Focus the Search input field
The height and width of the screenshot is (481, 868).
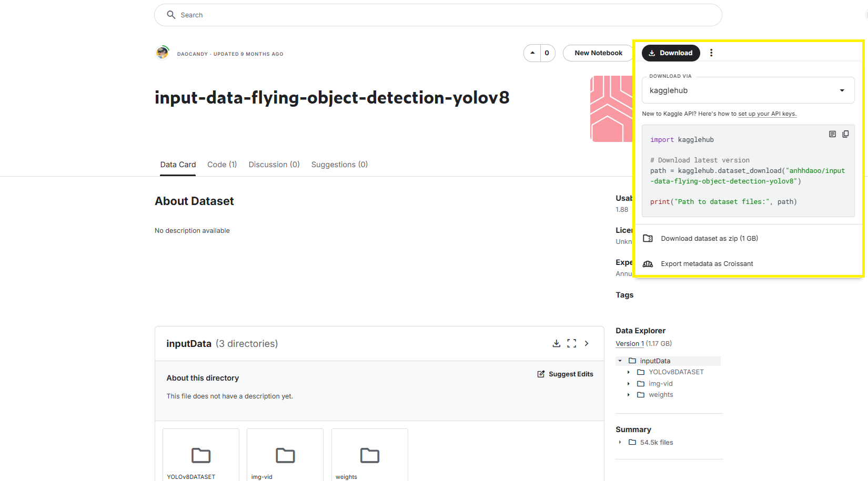438,15
